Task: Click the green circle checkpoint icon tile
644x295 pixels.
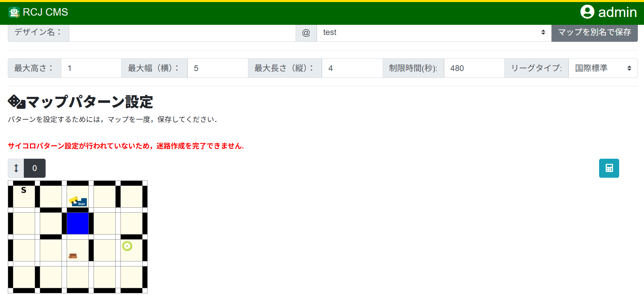Action: pos(127,246)
